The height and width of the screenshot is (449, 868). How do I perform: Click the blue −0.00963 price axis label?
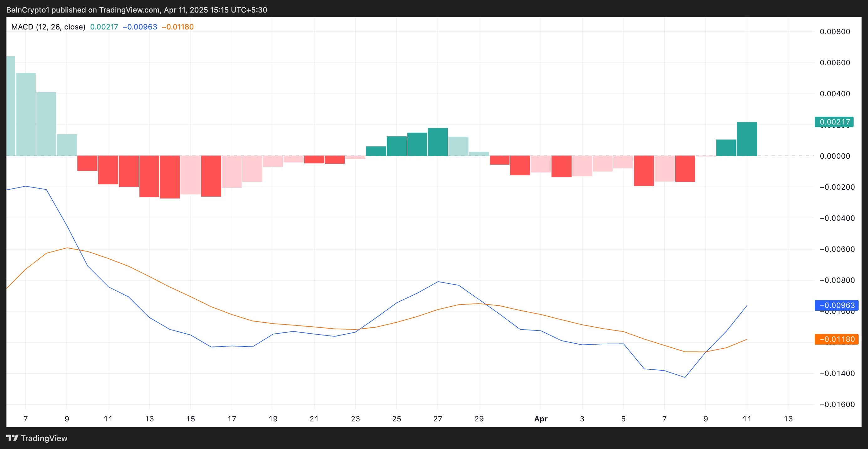[x=836, y=305]
